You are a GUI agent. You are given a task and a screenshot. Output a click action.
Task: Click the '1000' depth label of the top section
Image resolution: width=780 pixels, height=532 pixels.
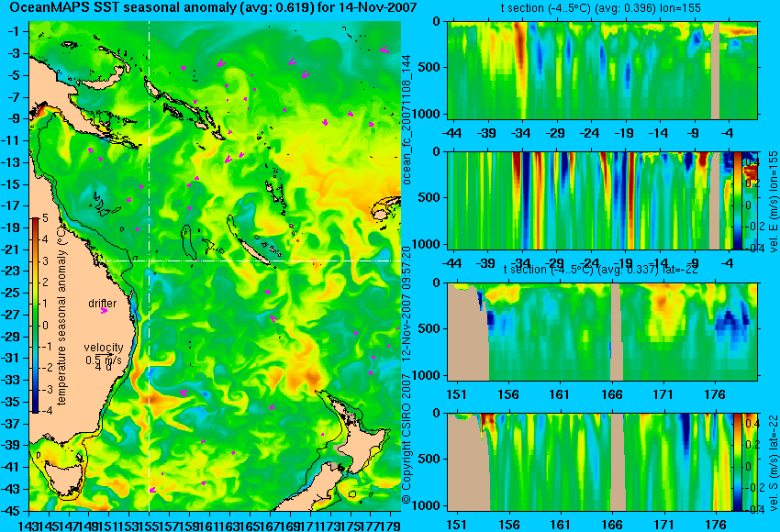(x=429, y=114)
